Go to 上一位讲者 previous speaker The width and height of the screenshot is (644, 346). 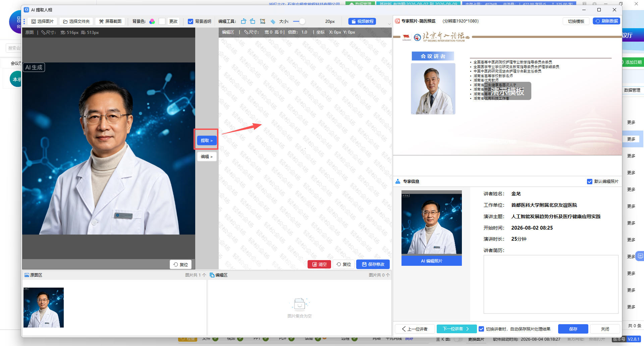coord(415,329)
